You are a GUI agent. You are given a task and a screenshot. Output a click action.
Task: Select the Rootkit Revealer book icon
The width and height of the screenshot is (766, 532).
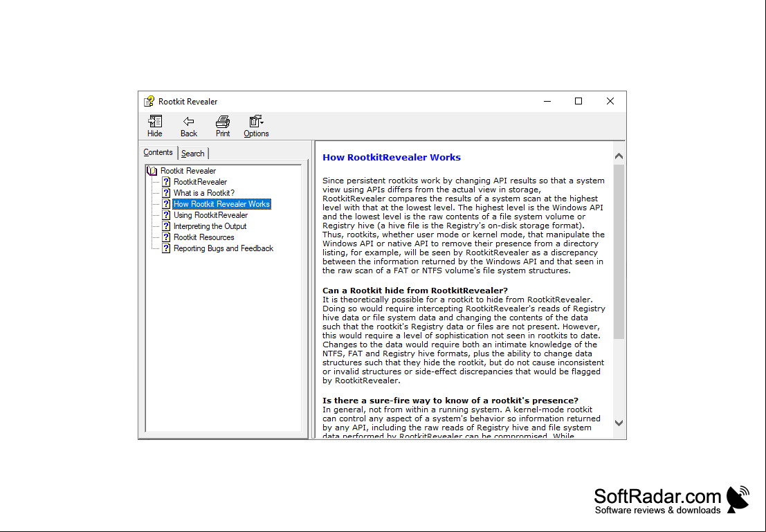point(152,171)
